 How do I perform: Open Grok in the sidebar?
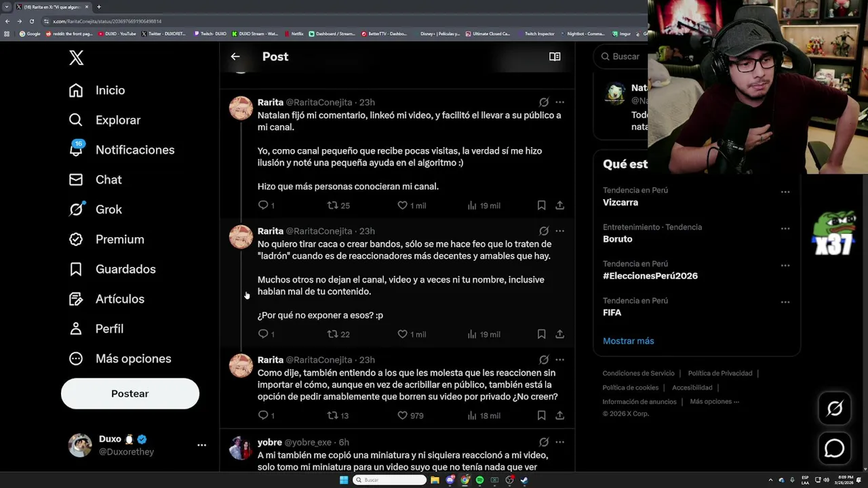point(95,209)
